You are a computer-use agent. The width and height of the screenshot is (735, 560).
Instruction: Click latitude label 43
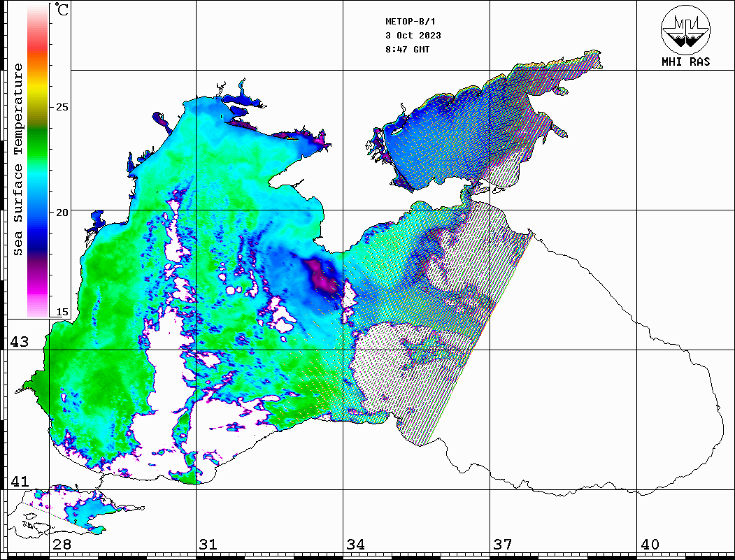[19, 342]
